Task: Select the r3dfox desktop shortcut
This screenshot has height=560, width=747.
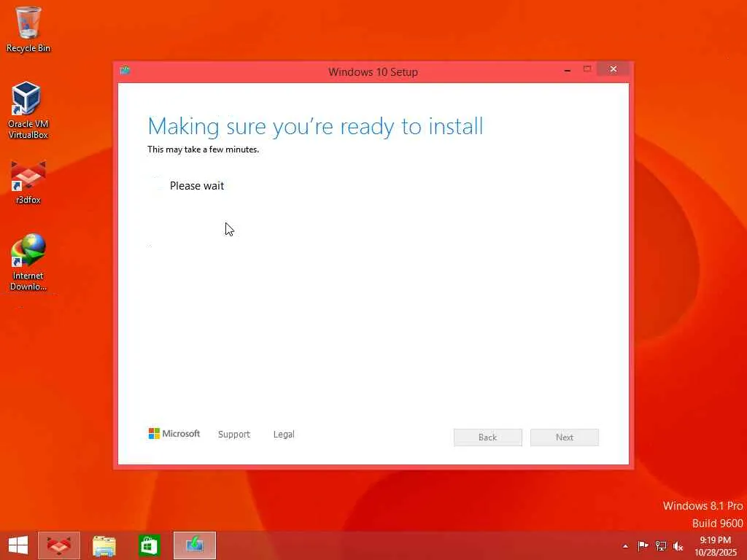Action: tap(28, 182)
